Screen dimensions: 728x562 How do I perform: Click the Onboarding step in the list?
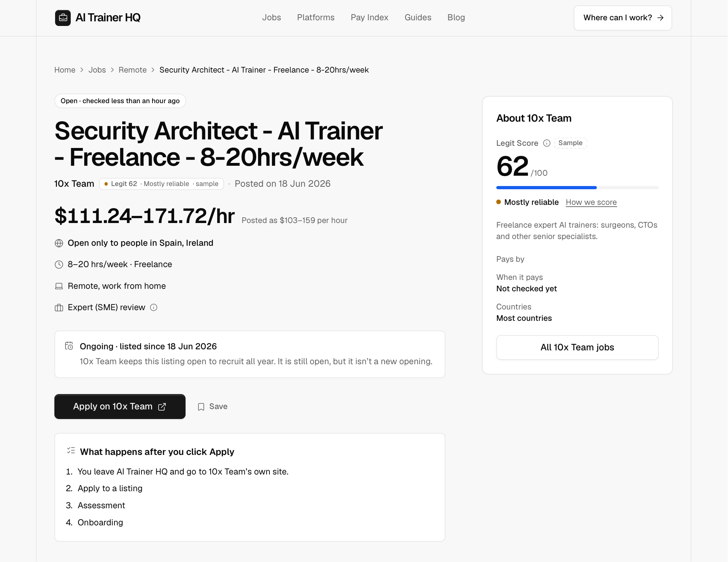[x=100, y=523]
